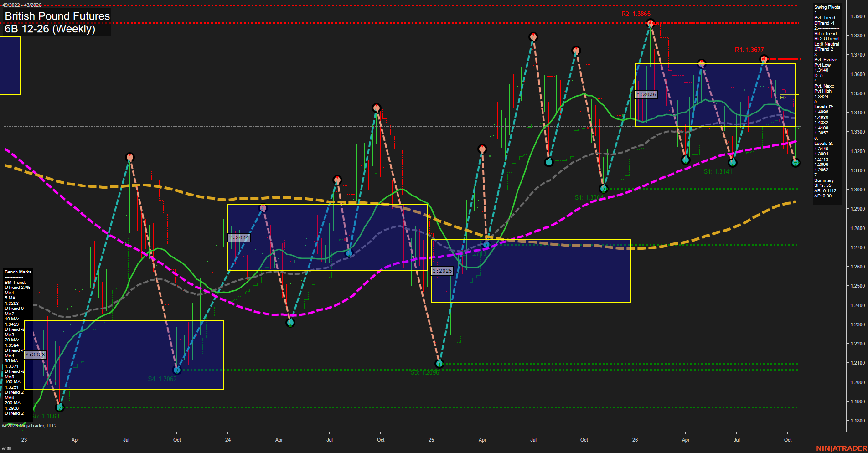Click the swing low pivot marker at S4 1.2062
This screenshot has width=868, height=453.
[177, 370]
